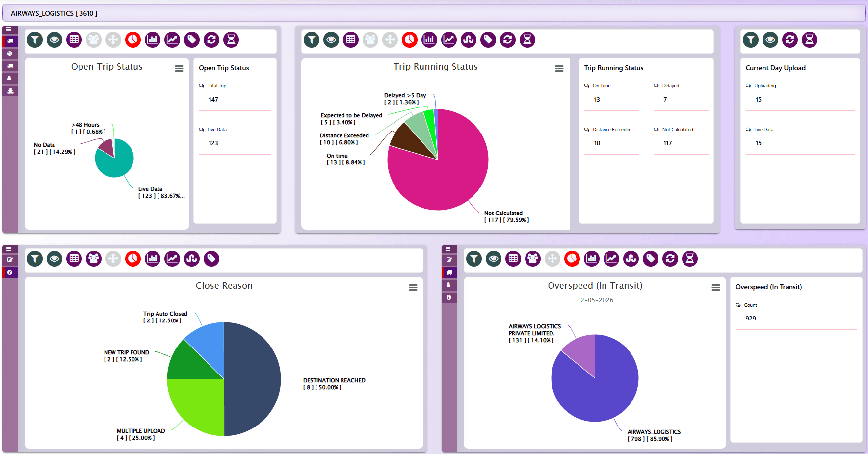868x454 pixels.
Task: Click tag icon in Close Reason toolbar
Action: [x=211, y=259]
